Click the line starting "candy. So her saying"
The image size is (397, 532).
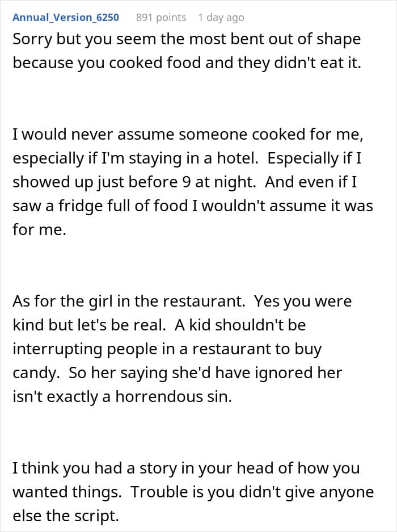click(x=178, y=372)
